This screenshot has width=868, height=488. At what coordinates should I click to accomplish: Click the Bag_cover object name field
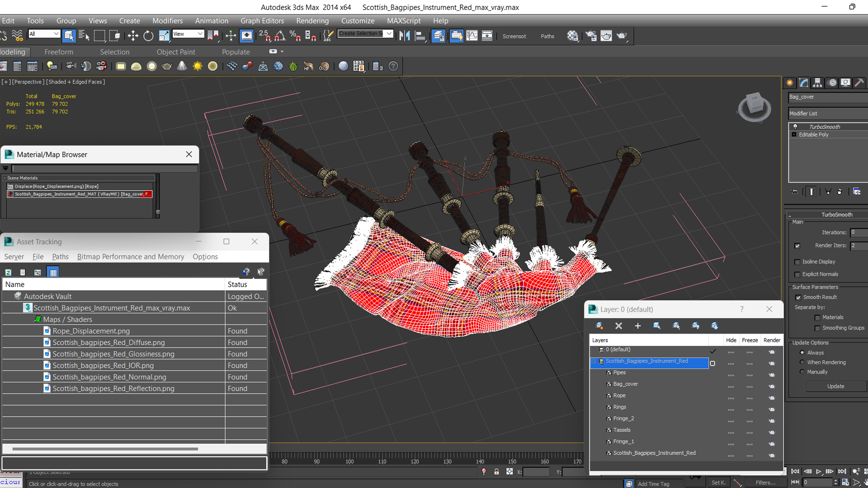pyautogui.click(x=828, y=97)
